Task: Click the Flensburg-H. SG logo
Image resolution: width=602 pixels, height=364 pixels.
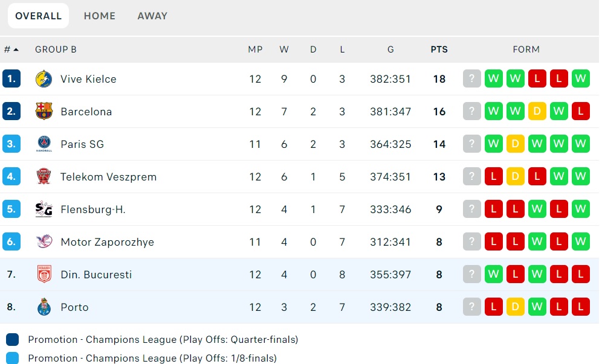Action: coord(44,209)
